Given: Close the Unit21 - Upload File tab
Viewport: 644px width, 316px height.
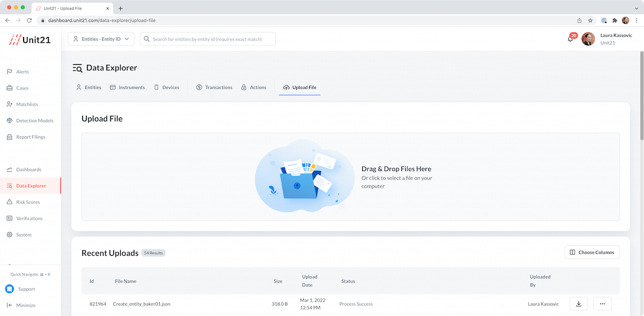Looking at the screenshot, I should [x=107, y=9].
